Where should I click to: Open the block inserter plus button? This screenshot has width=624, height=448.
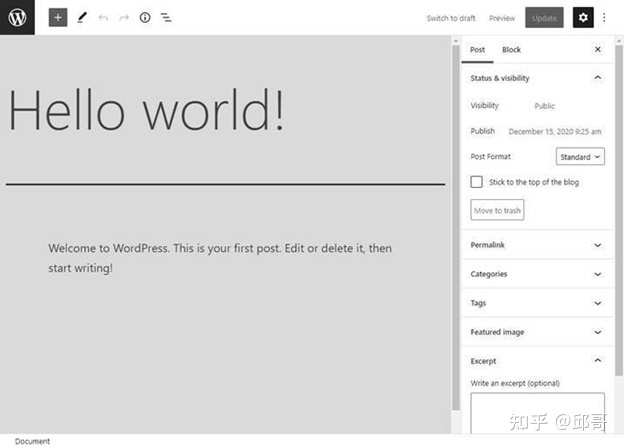coord(58,18)
